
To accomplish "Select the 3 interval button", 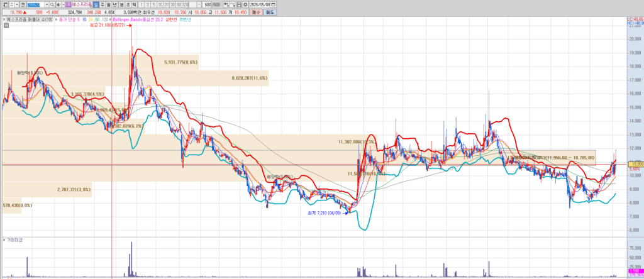I will 147,4.
